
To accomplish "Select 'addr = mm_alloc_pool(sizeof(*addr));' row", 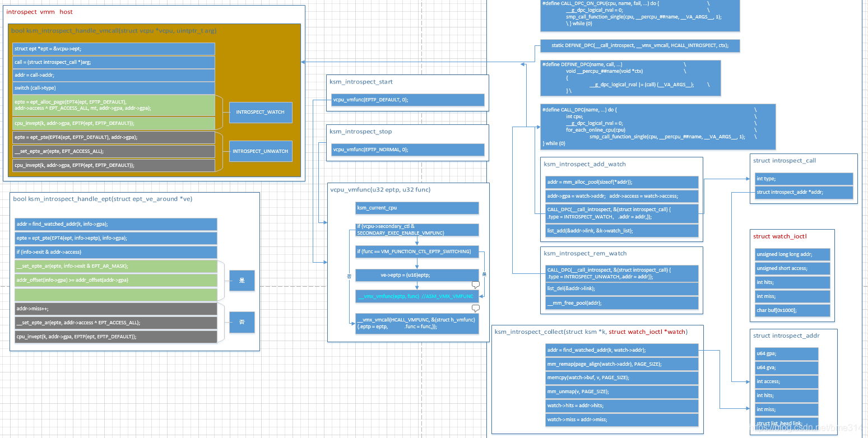I will 622,183.
